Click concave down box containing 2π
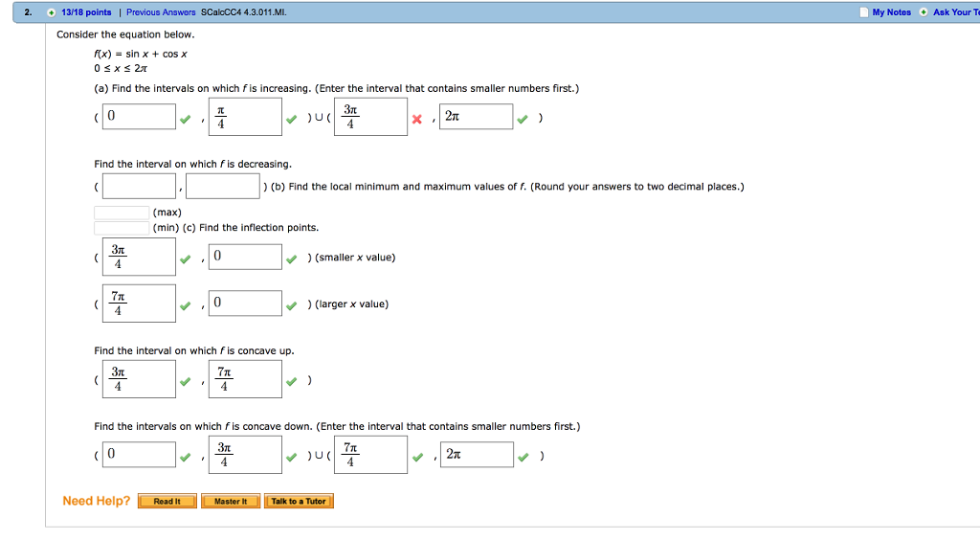The height and width of the screenshot is (540, 980). pos(477,455)
